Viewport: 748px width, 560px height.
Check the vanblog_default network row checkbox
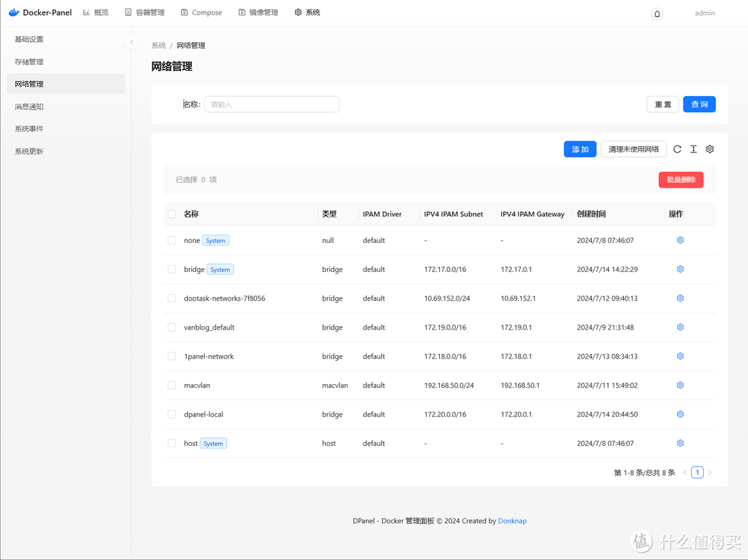tap(171, 327)
